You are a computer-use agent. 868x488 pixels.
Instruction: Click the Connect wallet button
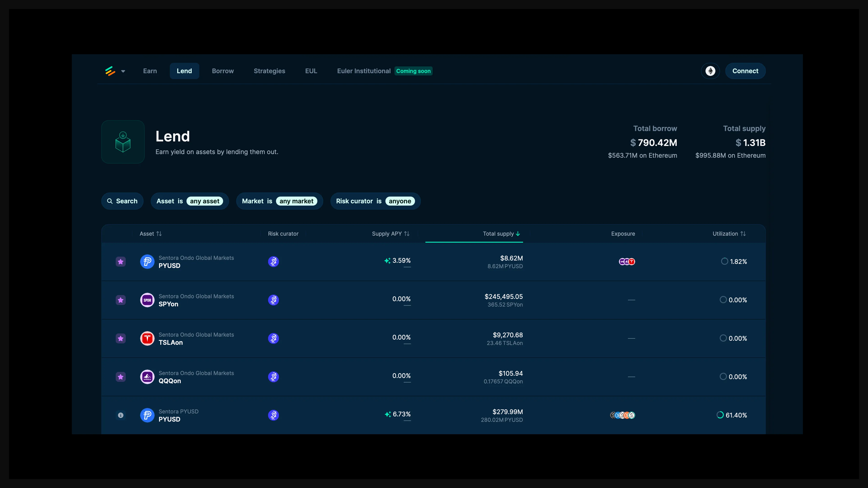745,71
